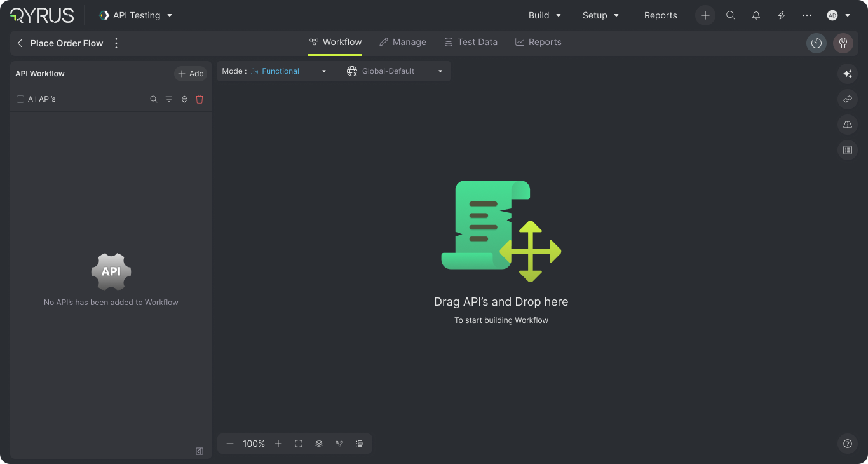Image resolution: width=868 pixels, height=464 pixels.
Task: Click the expand/collapse all icon in API list
Action: point(184,99)
